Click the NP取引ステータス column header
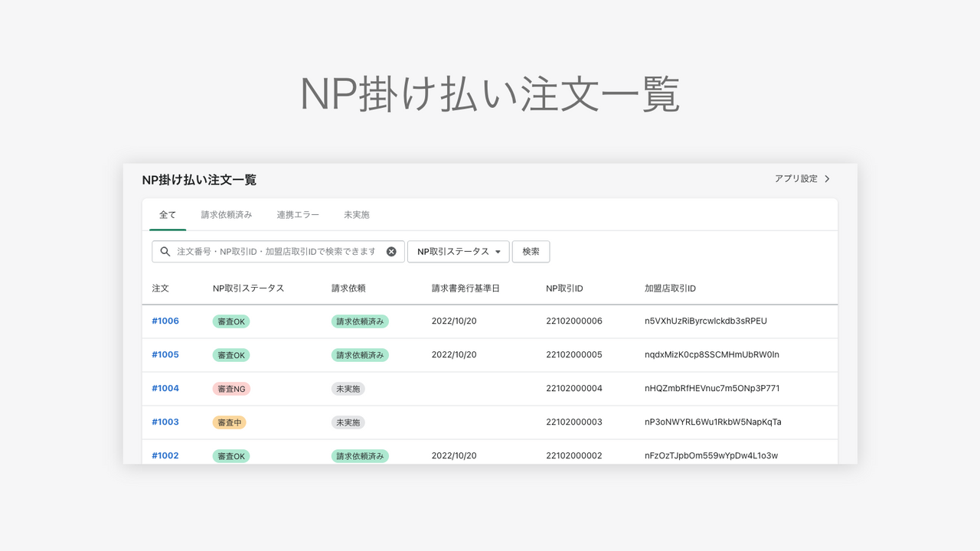The height and width of the screenshot is (551, 980). coord(248,289)
